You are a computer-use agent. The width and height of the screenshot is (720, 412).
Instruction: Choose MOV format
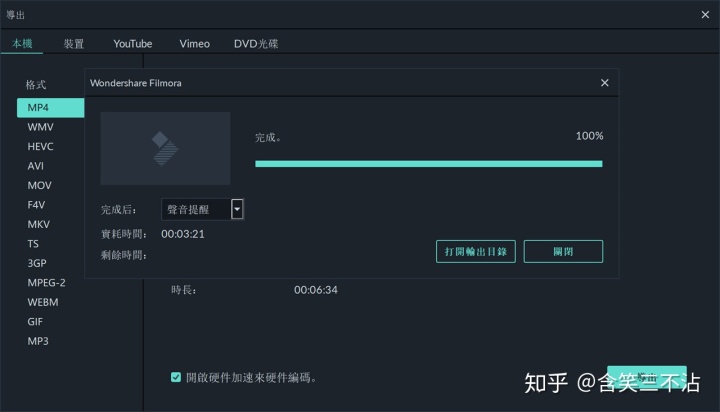pyautogui.click(x=39, y=186)
